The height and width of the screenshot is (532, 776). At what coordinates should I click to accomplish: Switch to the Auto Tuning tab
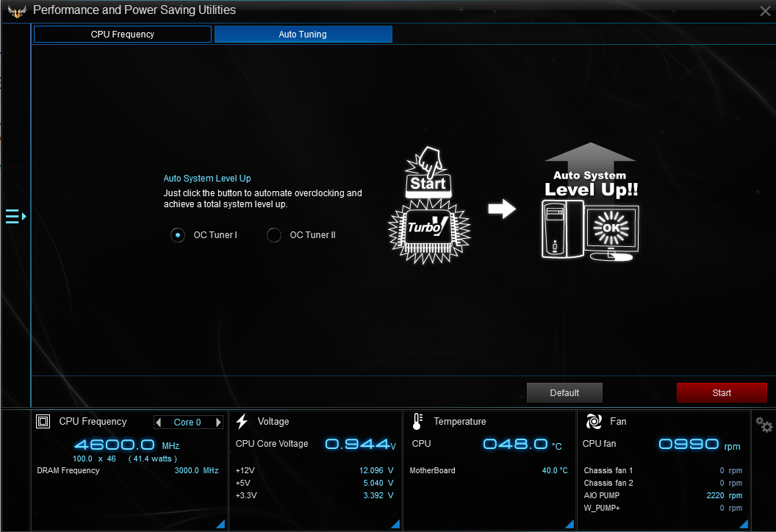click(303, 34)
